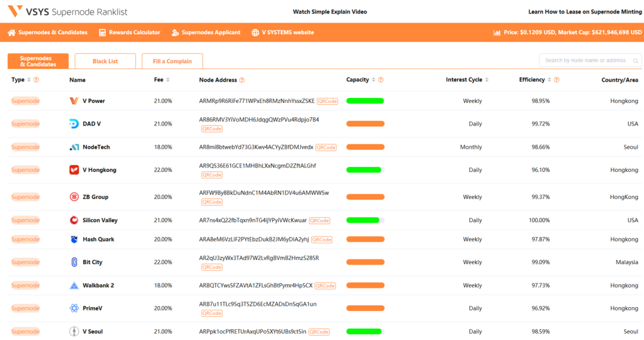The height and width of the screenshot is (340, 644).
Task: Sort by Interest Cycle column arrows
Action: [x=487, y=80]
